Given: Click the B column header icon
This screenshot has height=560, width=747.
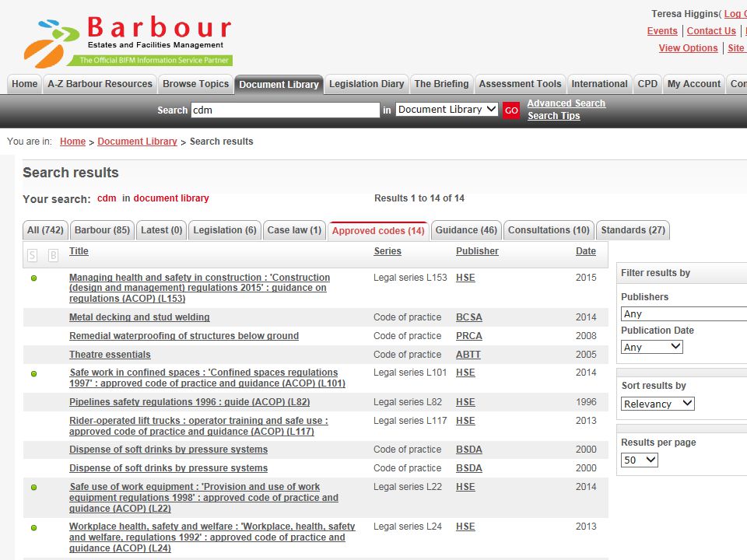Looking at the screenshot, I should (x=54, y=256).
